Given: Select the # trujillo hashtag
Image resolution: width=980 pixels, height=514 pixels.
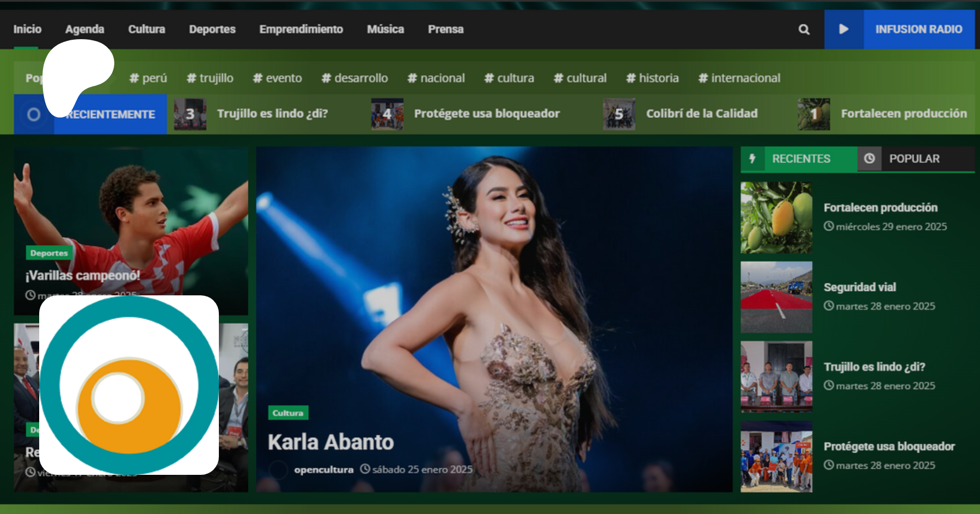Looking at the screenshot, I should pyautogui.click(x=210, y=78).
